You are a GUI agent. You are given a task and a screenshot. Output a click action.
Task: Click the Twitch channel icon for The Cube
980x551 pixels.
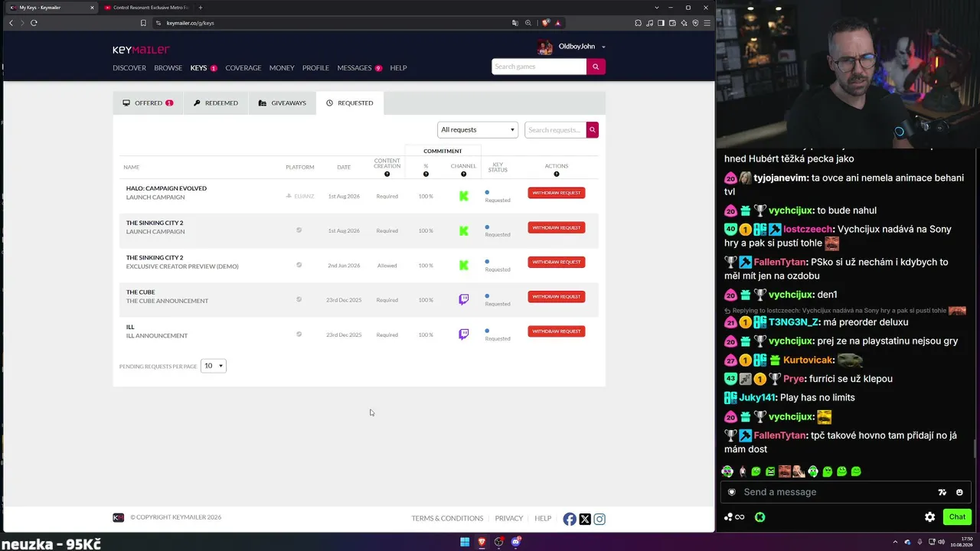click(463, 300)
